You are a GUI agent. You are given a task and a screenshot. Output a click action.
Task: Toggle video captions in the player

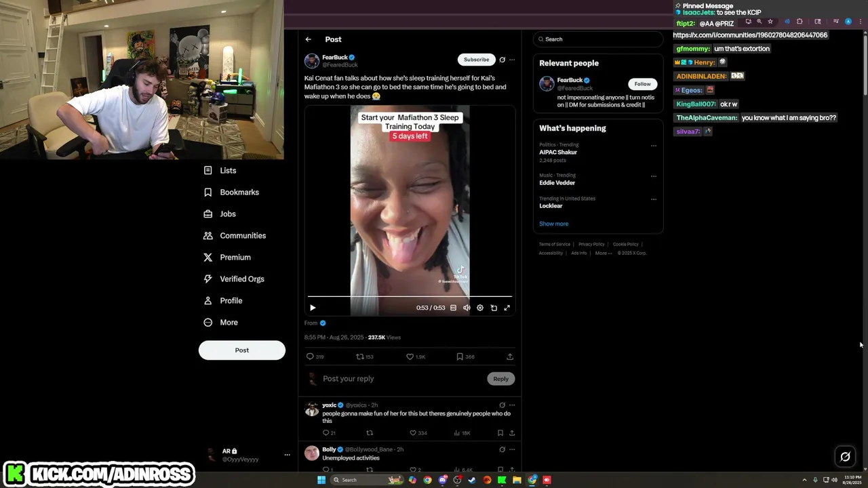(454, 308)
